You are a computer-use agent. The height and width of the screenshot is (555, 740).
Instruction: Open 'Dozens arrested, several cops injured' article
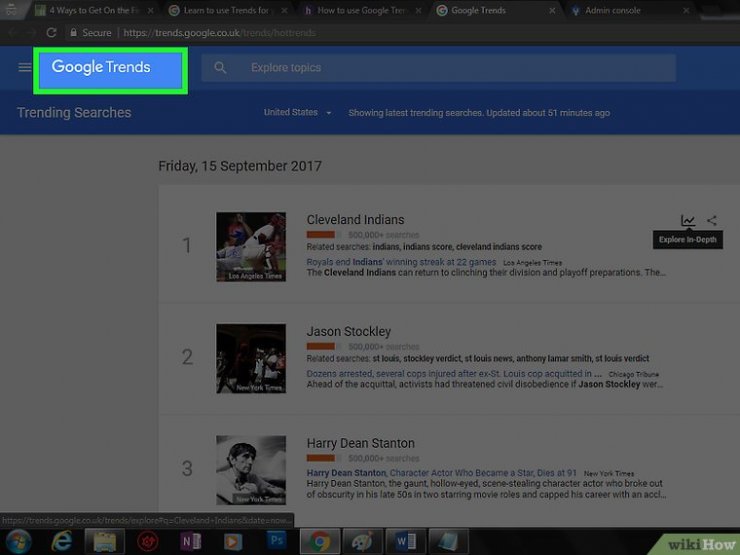tap(454, 373)
